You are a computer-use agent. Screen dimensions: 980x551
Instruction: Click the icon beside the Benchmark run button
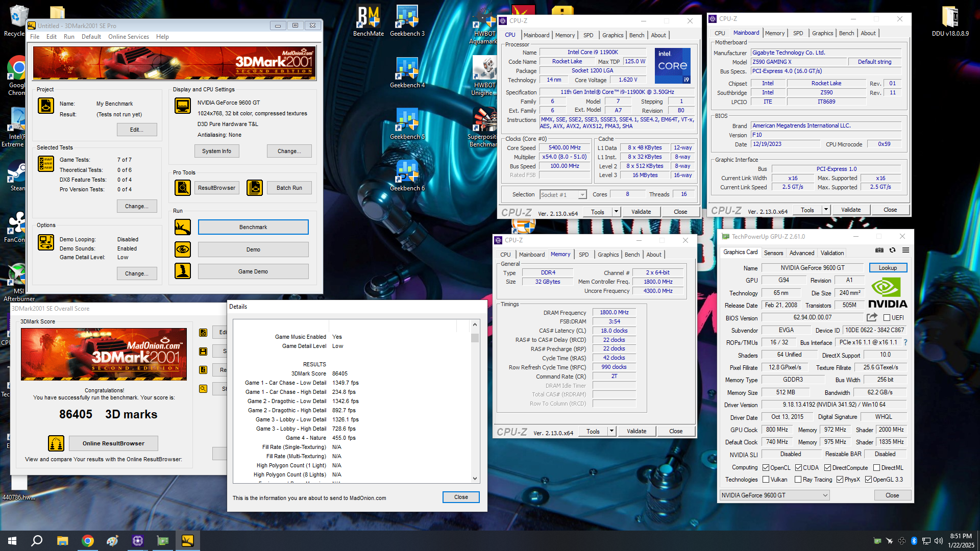pyautogui.click(x=183, y=227)
